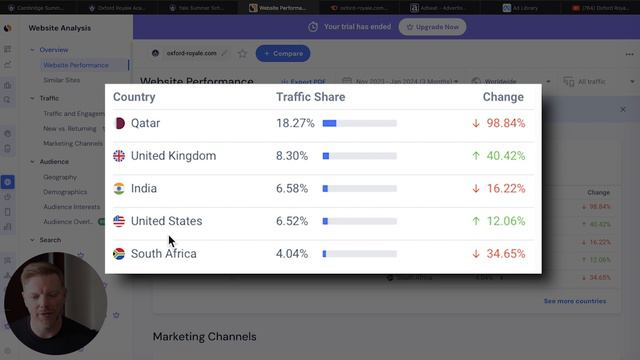Click the presenter webcam video circle
640x360 pixels.
(56, 303)
